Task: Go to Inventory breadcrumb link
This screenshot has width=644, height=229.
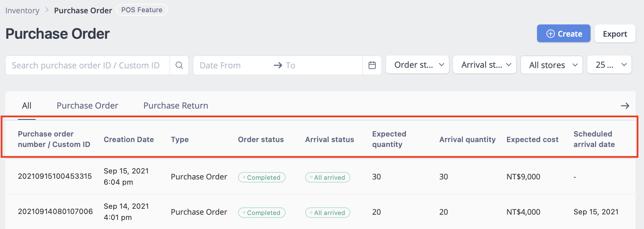Action: coord(22,10)
